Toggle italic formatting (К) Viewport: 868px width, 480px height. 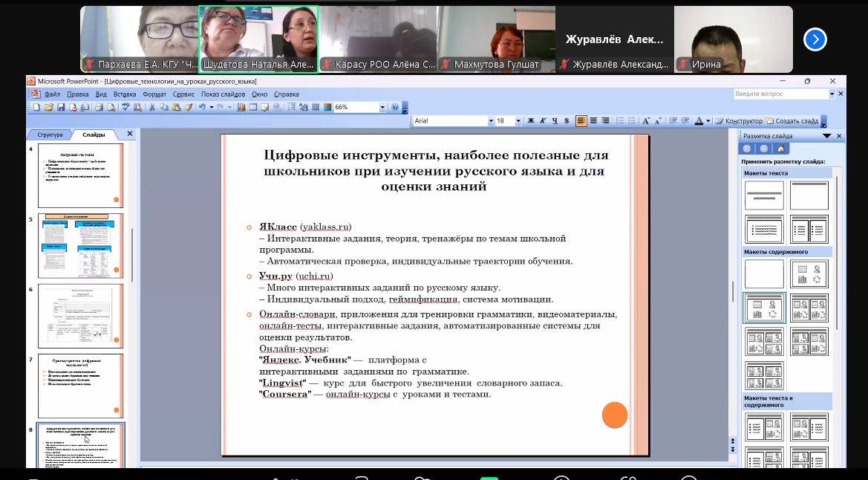tap(543, 121)
